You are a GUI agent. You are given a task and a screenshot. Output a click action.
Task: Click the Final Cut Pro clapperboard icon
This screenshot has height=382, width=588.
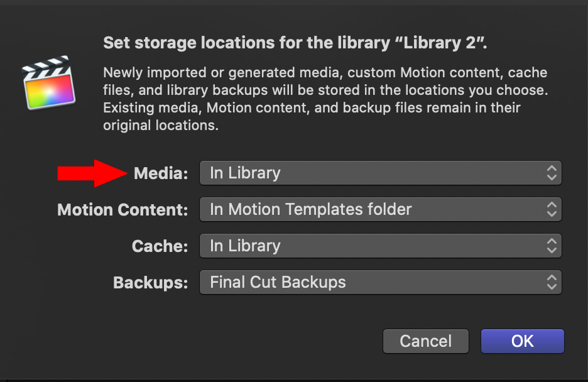pos(48,83)
